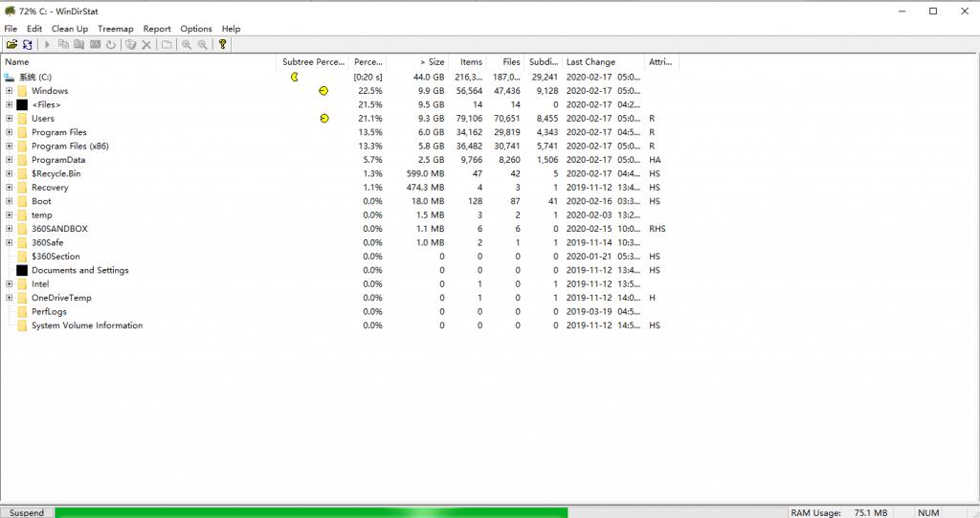Image resolution: width=980 pixels, height=518 pixels.
Task: Click the black <Files> item icon
Action: (x=23, y=104)
